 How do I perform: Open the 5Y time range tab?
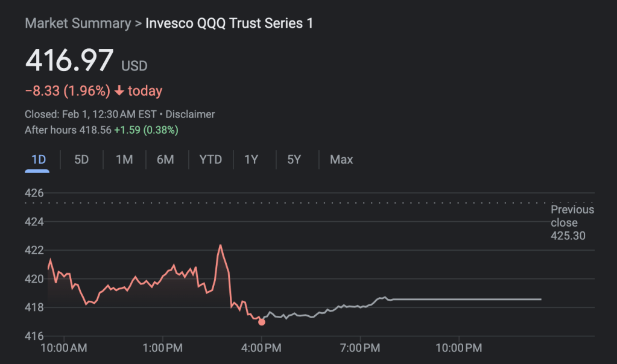pyautogui.click(x=294, y=160)
